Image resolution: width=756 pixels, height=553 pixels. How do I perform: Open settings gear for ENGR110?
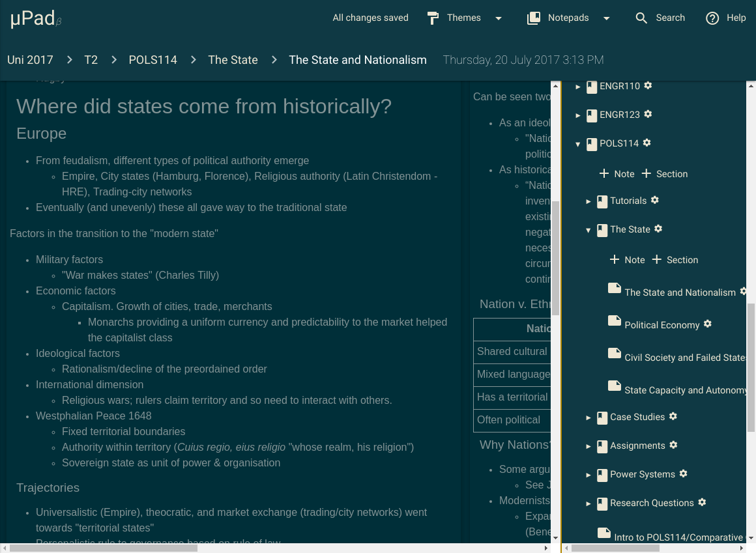[x=648, y=85]
